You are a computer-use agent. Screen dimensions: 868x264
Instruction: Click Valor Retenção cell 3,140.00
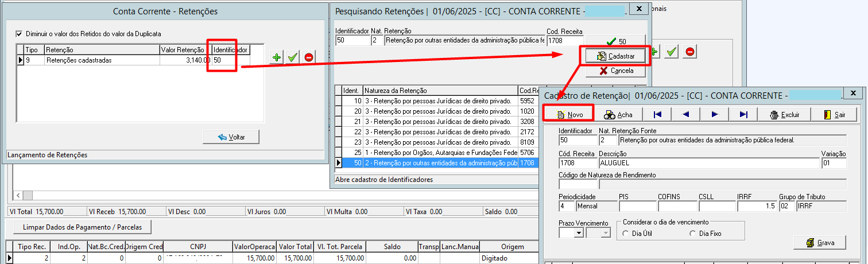point(185,60)
